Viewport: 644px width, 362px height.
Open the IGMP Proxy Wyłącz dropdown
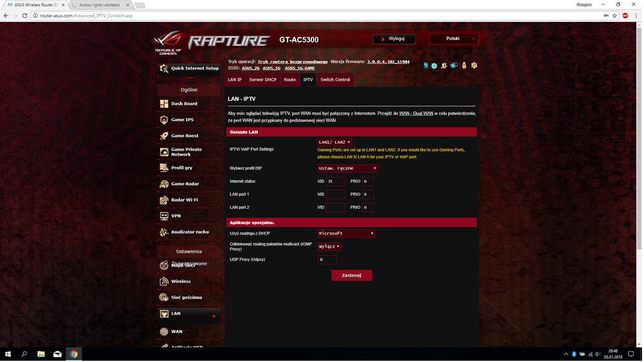point(329,247)
